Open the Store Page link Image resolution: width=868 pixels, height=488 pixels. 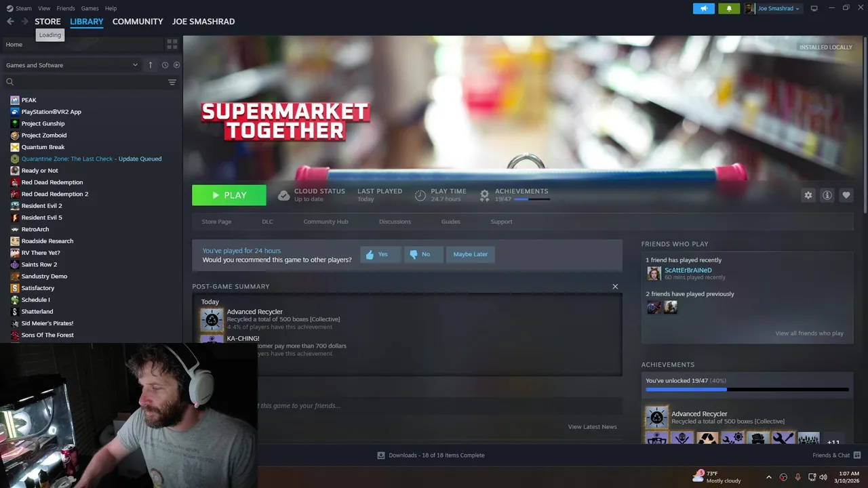[x=216, y=222]
